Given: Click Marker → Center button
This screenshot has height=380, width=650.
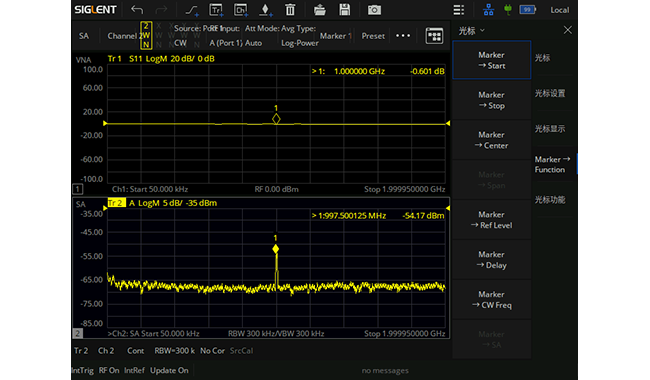Looking at the screenshot, I should click(492, 140).
